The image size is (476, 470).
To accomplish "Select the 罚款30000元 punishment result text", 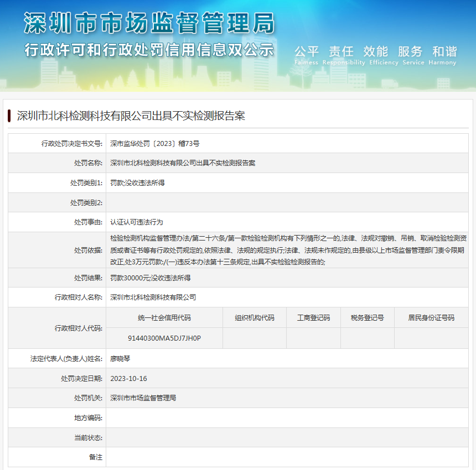I will coord(150,278).
